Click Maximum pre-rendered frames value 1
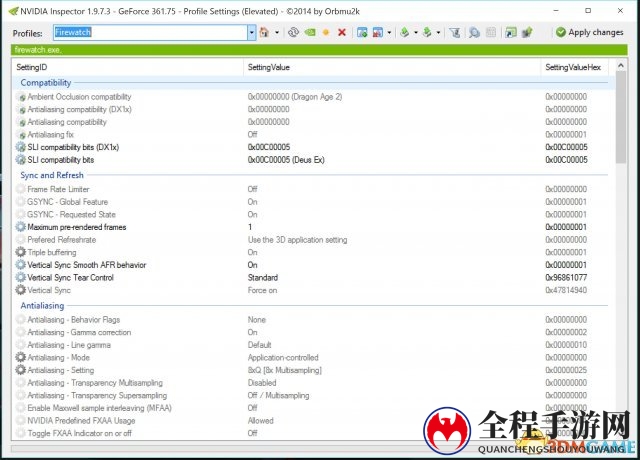The height and width of the screenshot is (460, 640). pyautogui.click(x=250, y=227)
